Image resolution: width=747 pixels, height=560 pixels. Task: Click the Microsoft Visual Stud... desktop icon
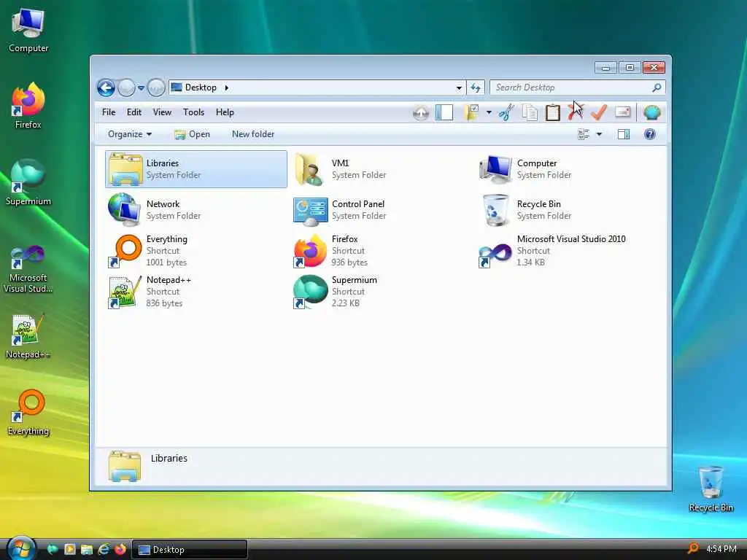pos(28,268)
